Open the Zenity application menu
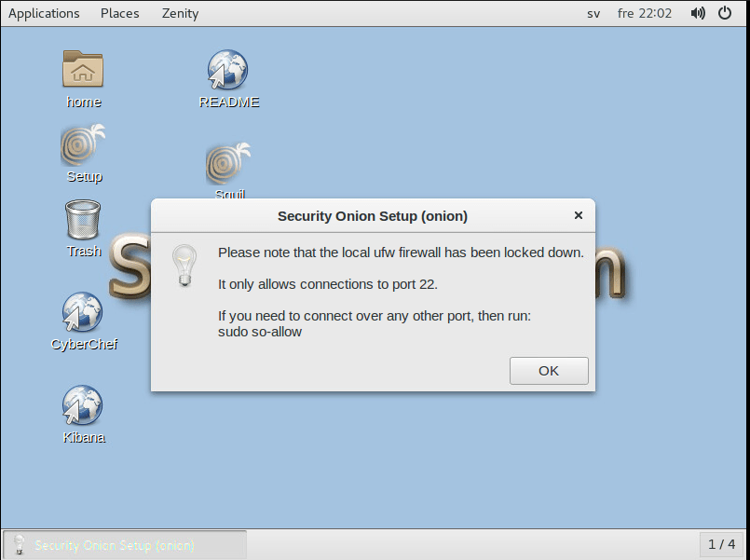This screenshot has width=750, height=560. pyautogui.click(x=180, y=13)
